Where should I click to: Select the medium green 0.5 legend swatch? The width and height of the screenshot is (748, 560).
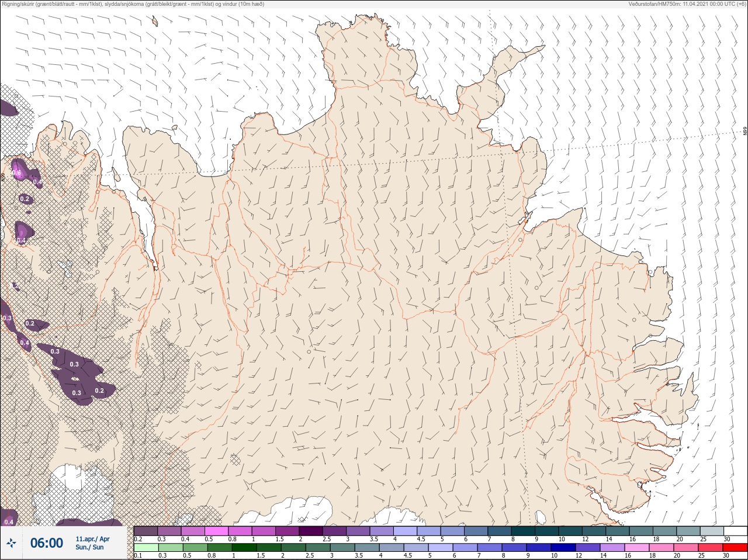pos(195,548)
